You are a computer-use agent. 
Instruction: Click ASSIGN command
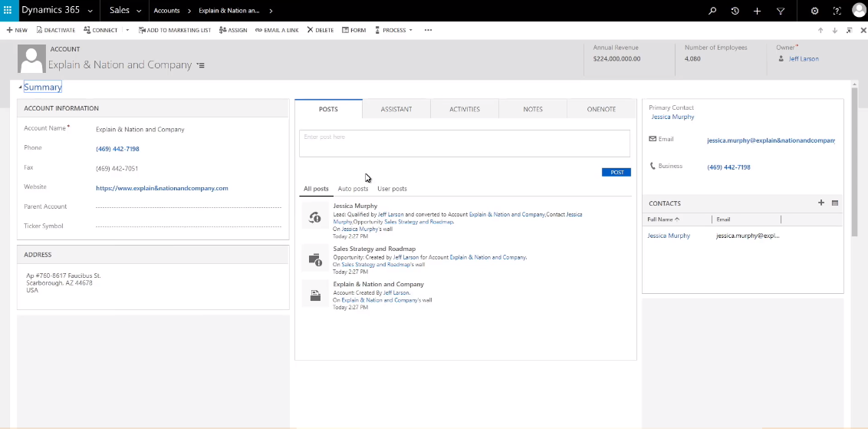click(x=233, y=30)
